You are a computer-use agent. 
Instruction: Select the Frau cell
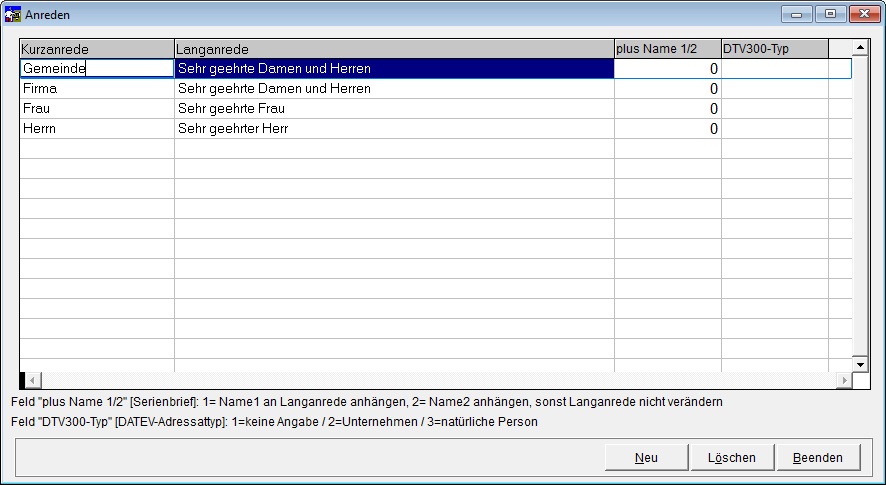[x=97, y=109]
